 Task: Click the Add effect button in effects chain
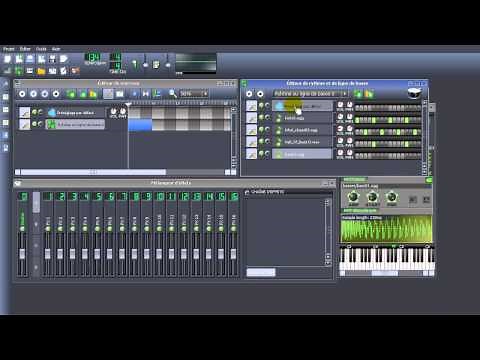pos(261,272)
